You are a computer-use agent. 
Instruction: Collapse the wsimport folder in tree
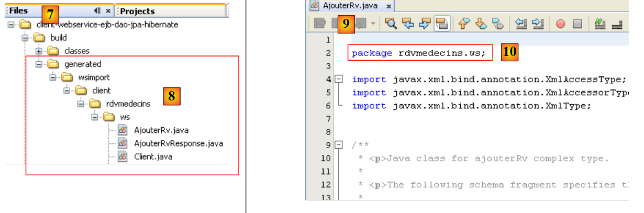pyautogui.click(x=52, y=77)
